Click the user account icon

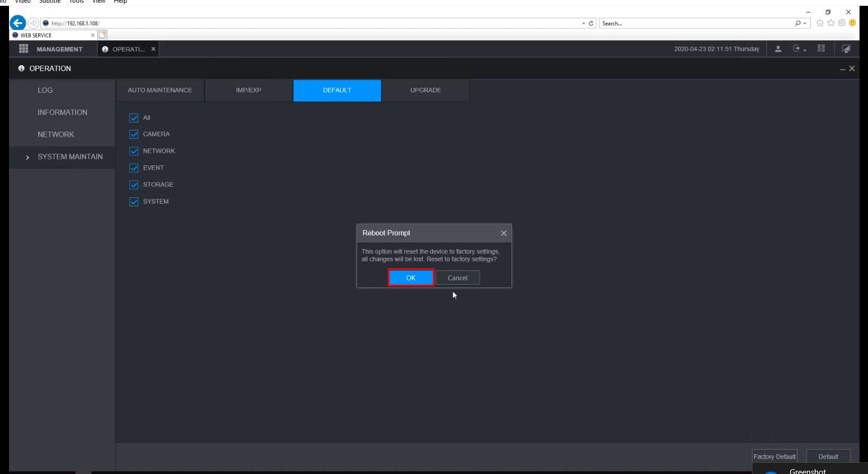(x=778, y=49)
